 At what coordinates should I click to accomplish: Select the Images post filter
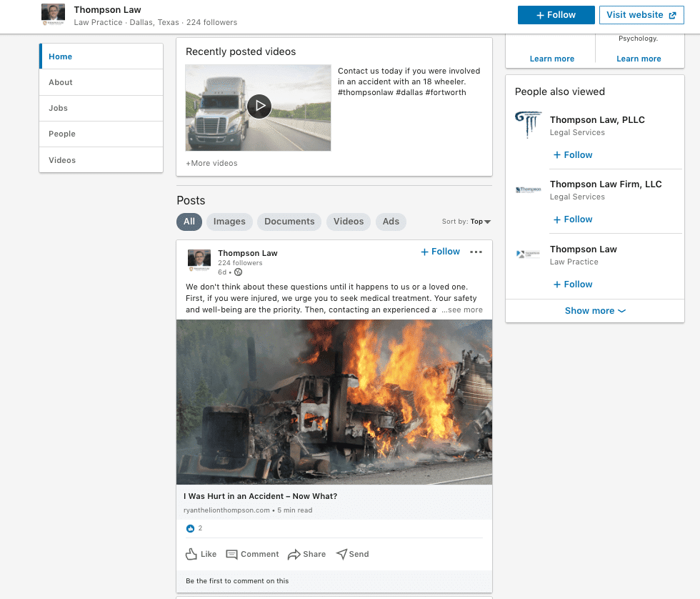click(x=229, y=222)
